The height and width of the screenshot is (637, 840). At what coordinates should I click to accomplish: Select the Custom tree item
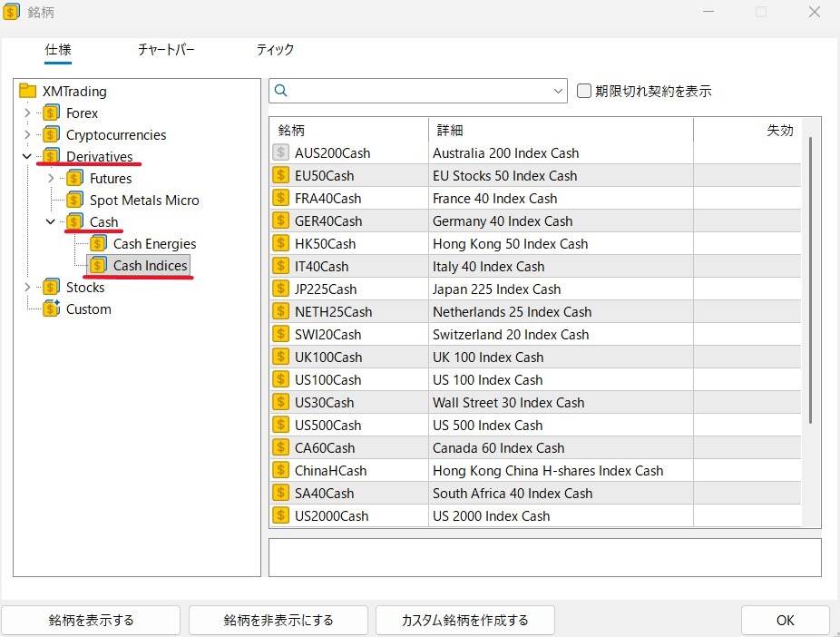pyautogui.click(x=88, y=309)
